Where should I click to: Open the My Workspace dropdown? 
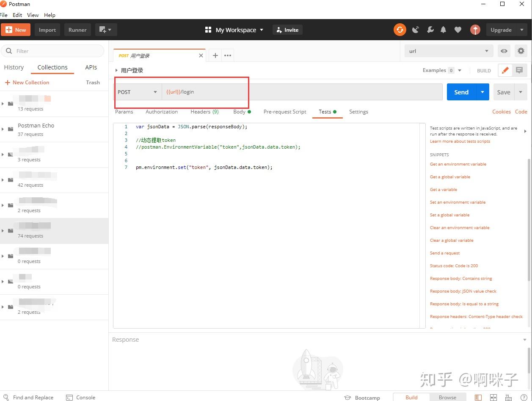click(234, 30)
